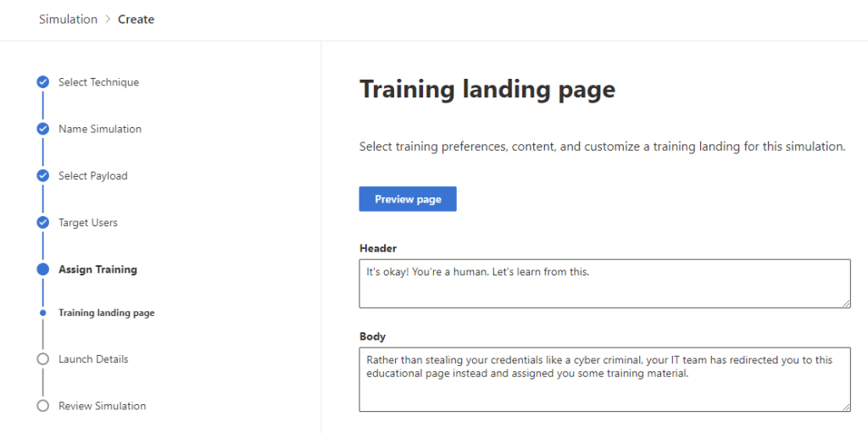
Task: Skip to the Review Simulation step label
Action: (102, 406)
